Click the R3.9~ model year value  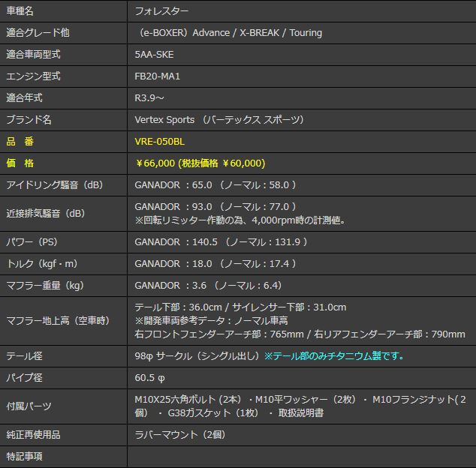[x=150, y=97]
